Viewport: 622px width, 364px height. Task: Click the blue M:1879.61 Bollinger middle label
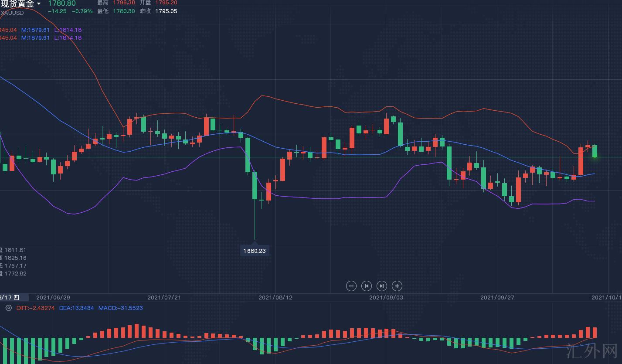35,30
